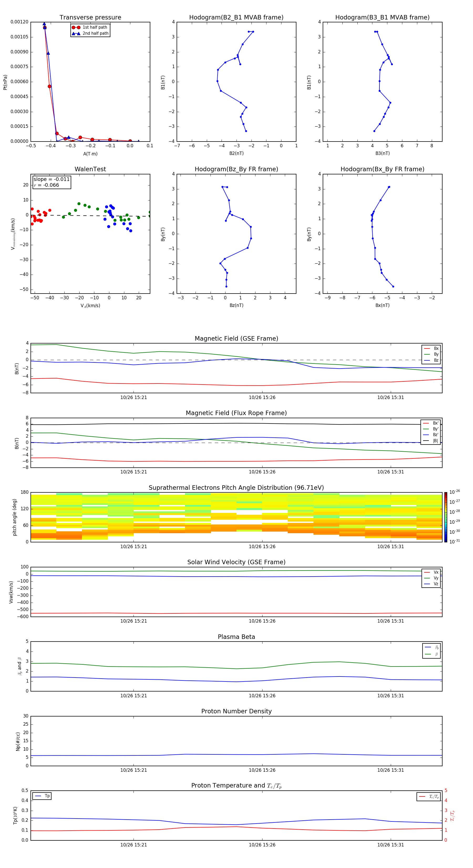Click the 'pitch angle (deg)' axis label
Viewport: 473px width, 868px height.
click(14, 517)
